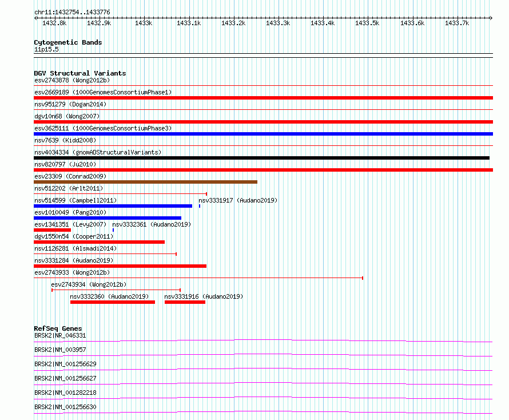Click the small blue nsv3331917 marker
This screenshot has width=509, height=420.
(x=200, y=206)
